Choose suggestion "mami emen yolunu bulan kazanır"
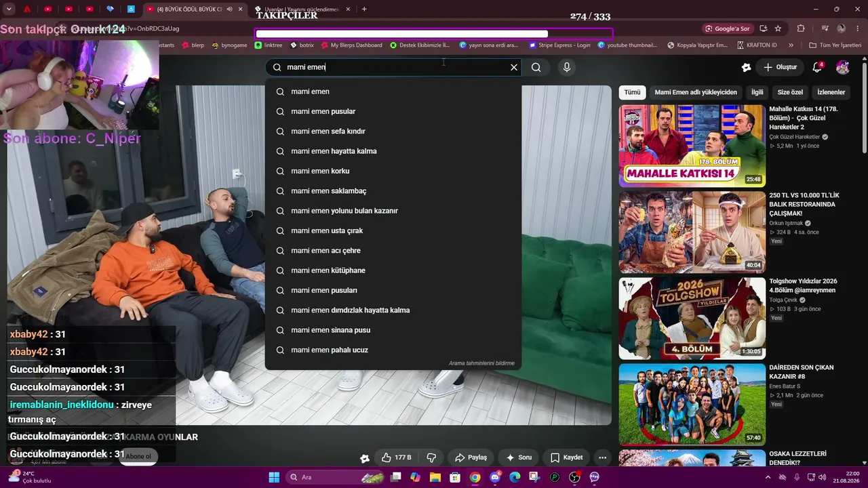The width and height of the screenshot is (868, 488). (x=393, y=211)
